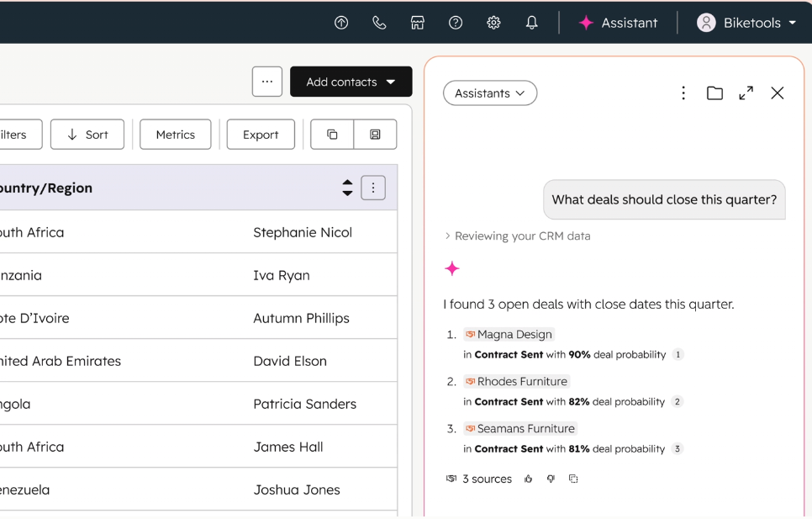Select the Joshua Jones cell
Viewport: 812px width, 519px height.
point(297,490)
